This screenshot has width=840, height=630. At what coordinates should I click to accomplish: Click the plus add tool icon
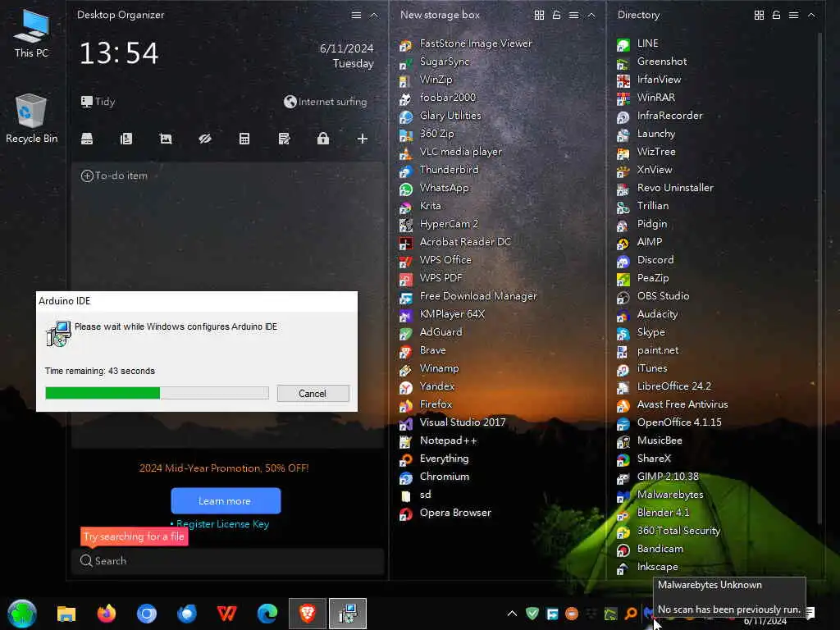tap(362, 139)
